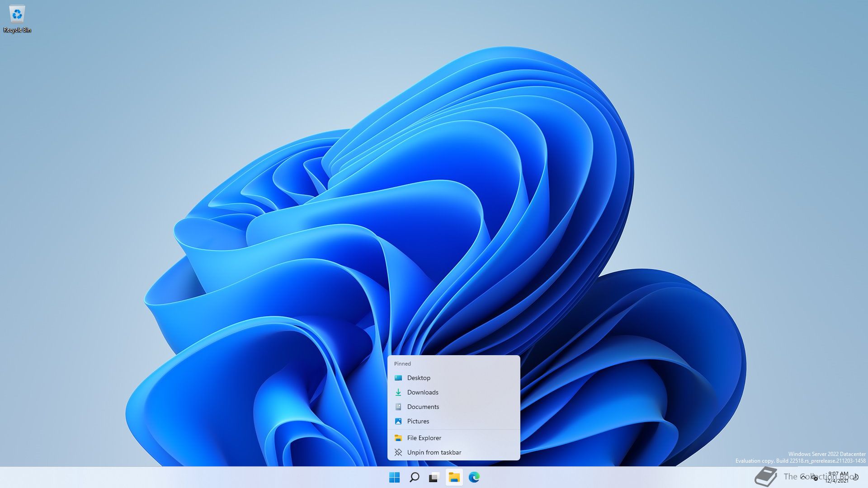Select File Explorer entry in jump list
The width and height of the screenshot is (868, 488).
(x=424, y=438)
